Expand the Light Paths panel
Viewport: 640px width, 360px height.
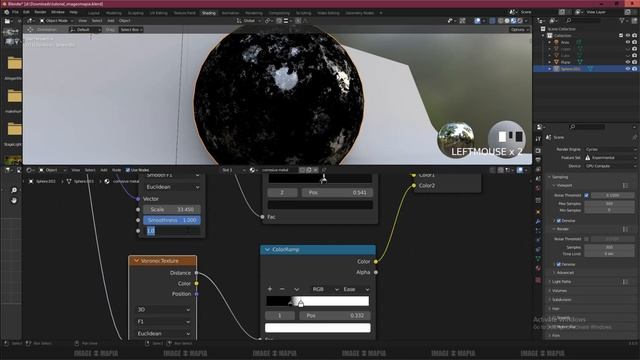point(562,282)
